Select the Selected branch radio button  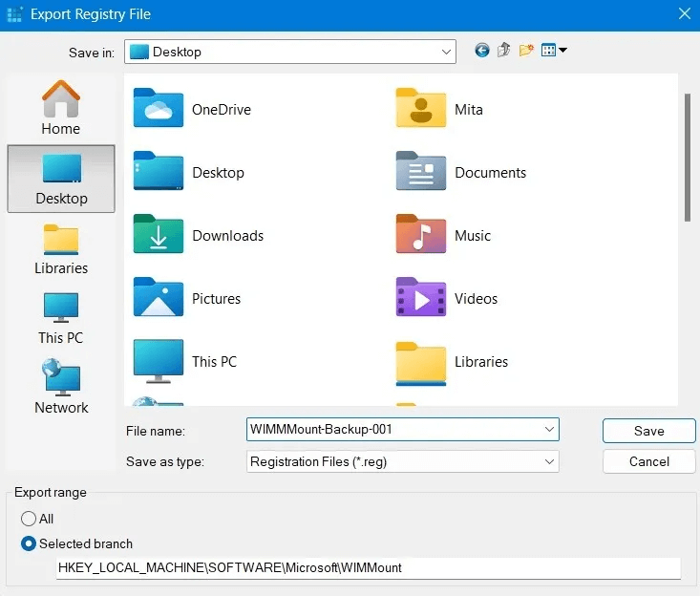(x=29, y=543)
